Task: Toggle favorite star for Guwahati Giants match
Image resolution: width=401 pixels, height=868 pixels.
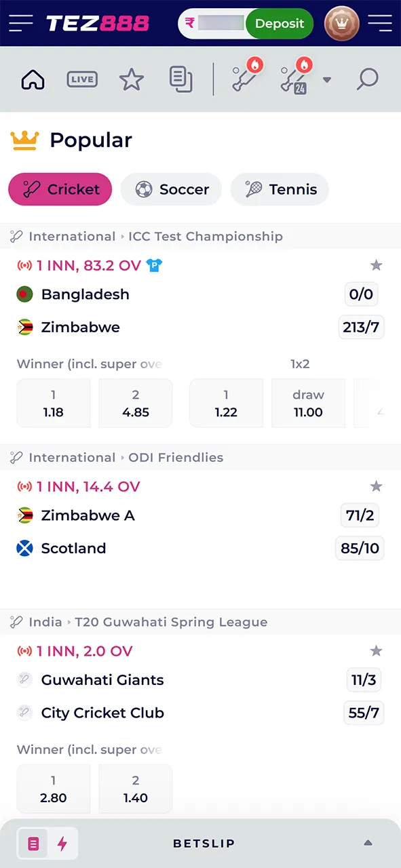Action: click(x=377, y=651)
